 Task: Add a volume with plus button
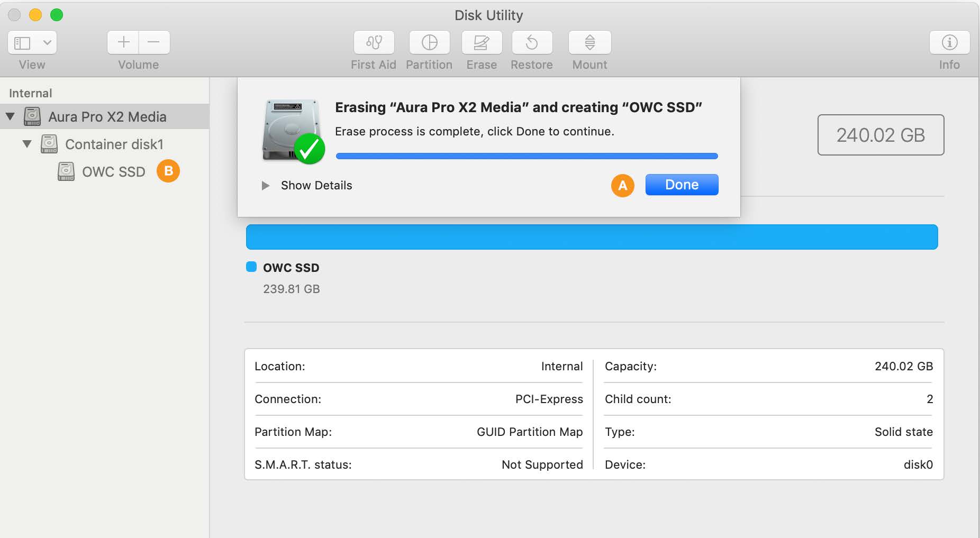tap(123, 42)
